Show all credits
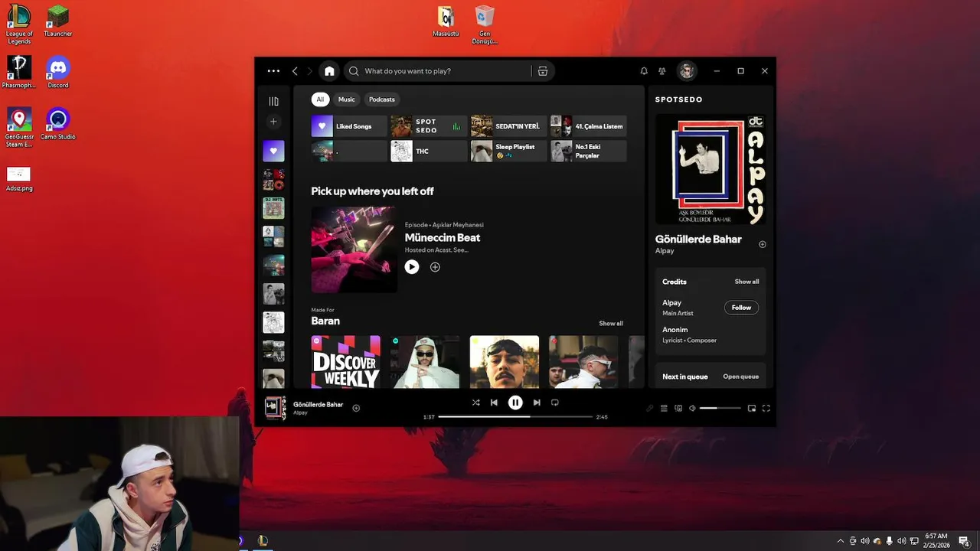The image size is (980, 551). [x=746, y=282]
